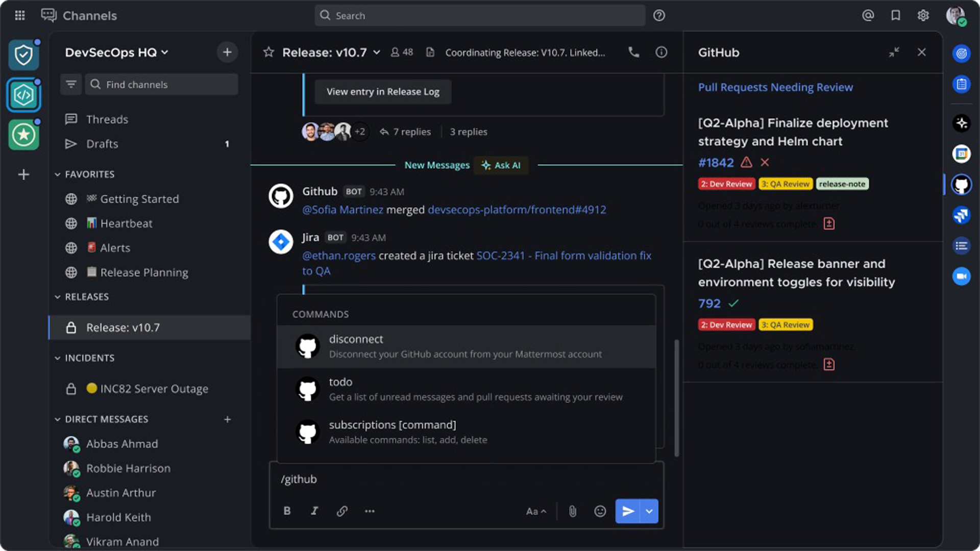This screenshot has width=980, height=551.
Task: Open the GitHub icon in right app bar
Action: [961, 185]
